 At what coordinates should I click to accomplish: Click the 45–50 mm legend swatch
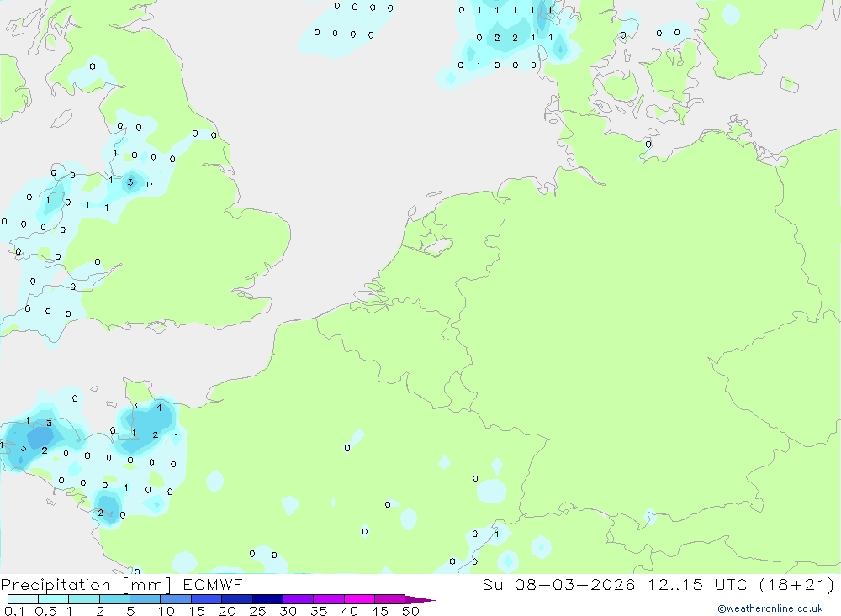click(390, 599)
